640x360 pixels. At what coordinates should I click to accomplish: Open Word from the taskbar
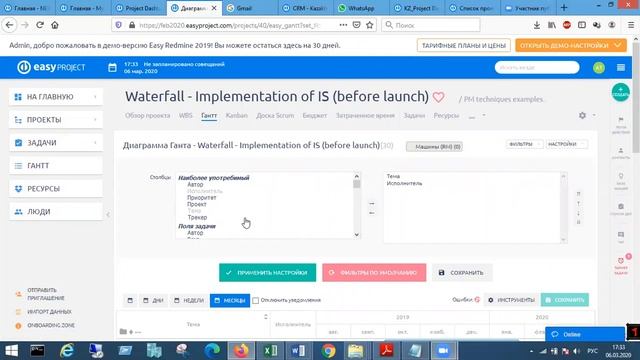(x=298, y=351)
